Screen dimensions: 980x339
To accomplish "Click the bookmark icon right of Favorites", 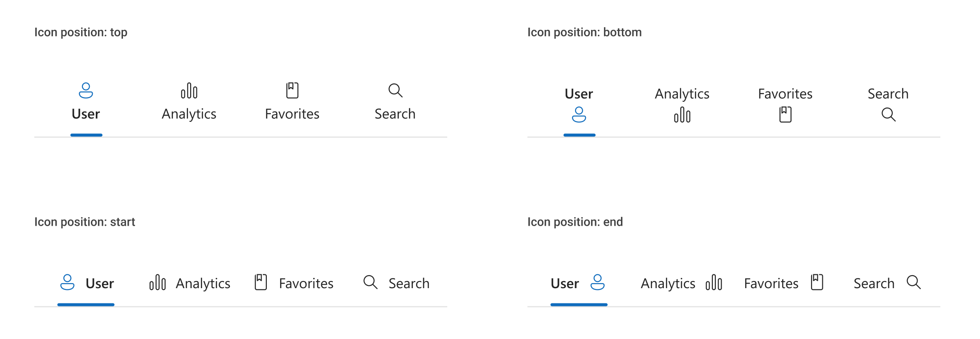I will [817, 282].
